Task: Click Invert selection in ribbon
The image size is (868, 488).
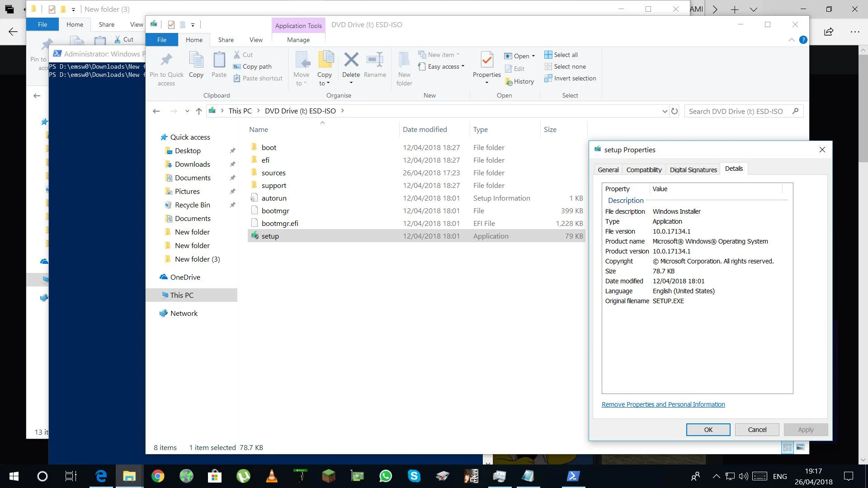Action: click(570, 78)
